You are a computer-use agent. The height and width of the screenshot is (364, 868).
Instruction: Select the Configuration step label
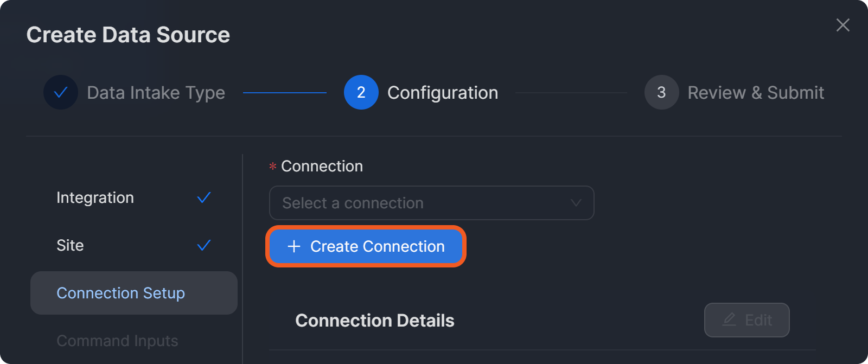tap(442, 93)
